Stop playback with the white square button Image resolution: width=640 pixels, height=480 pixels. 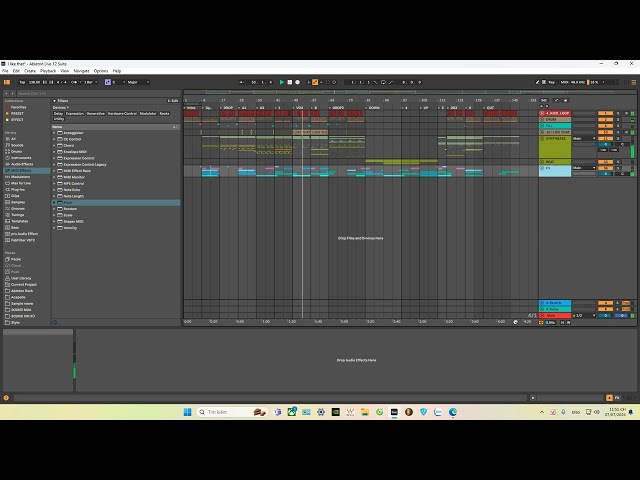click(x=290, y=82)
